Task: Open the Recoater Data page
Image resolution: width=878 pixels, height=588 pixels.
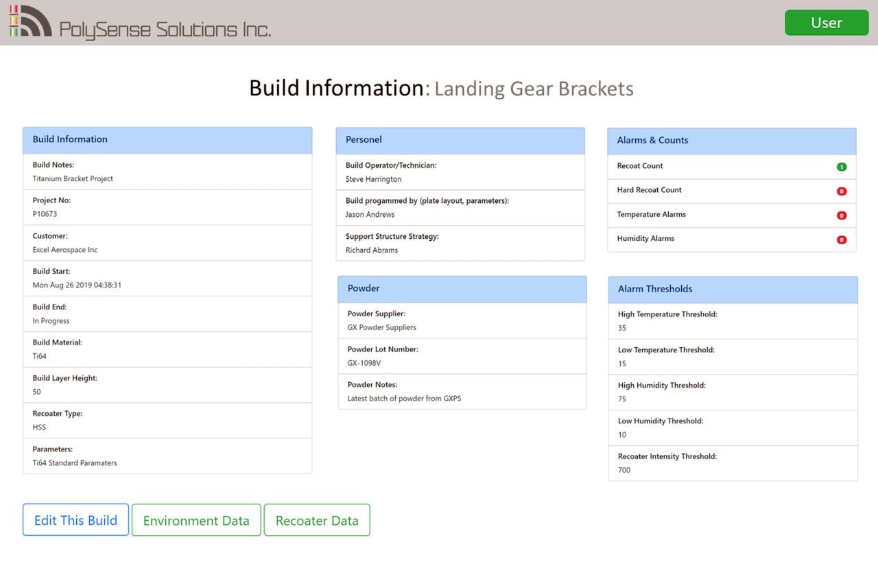Action: point(317,520)
